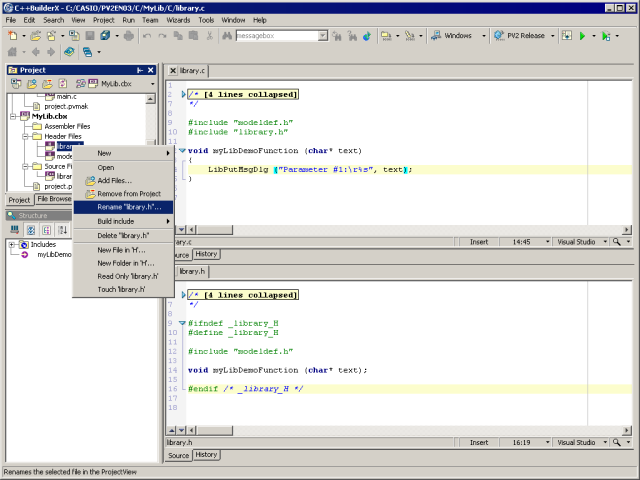
Task: Switch to the library.h Source tab
Action: coord(178,456)
